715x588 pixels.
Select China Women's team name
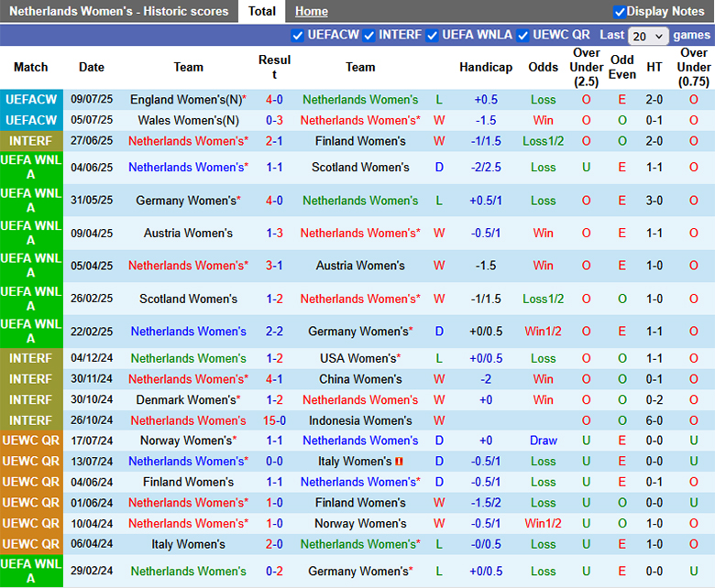coord(360,379)
